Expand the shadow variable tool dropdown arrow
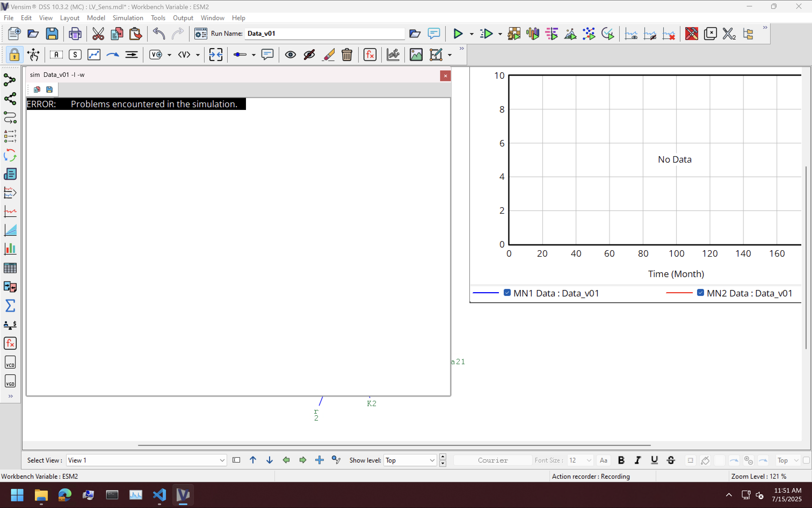Screen dimensions: 812x508 (x=198, y=55)
